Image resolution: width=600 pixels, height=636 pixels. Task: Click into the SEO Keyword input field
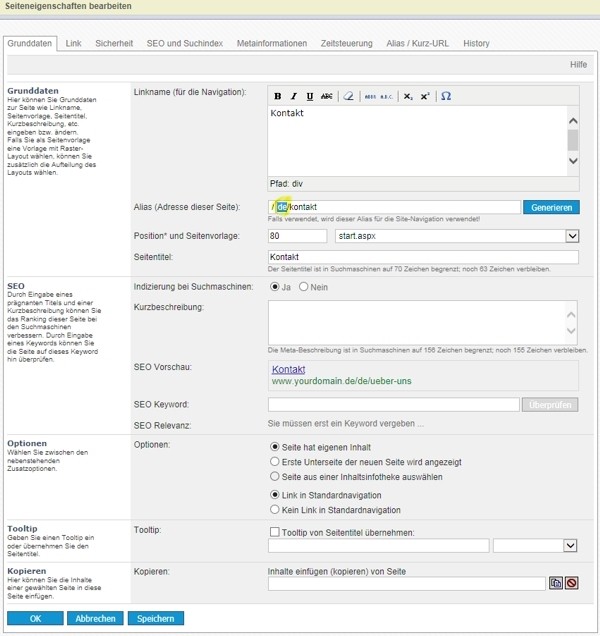(393, 404)
